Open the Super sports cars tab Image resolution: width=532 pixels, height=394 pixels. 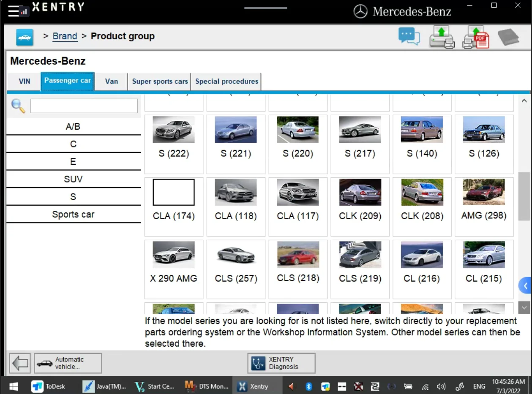point(160,82)
